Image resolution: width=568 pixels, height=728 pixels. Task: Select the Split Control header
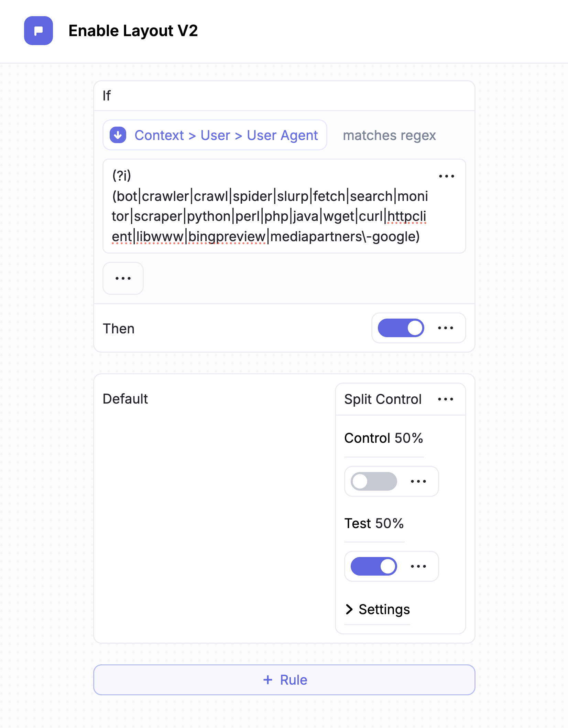tap(383, 399)
